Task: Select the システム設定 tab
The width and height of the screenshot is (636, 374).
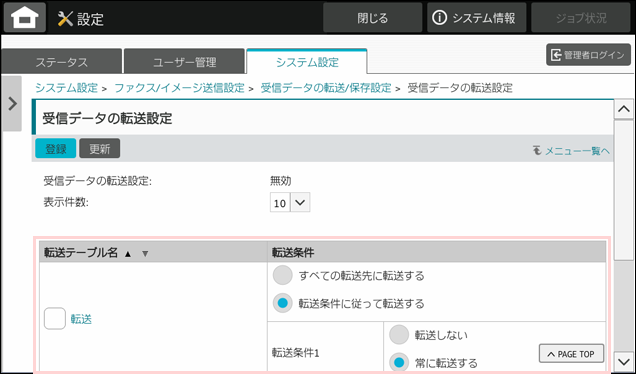Action: coord(307,61)
